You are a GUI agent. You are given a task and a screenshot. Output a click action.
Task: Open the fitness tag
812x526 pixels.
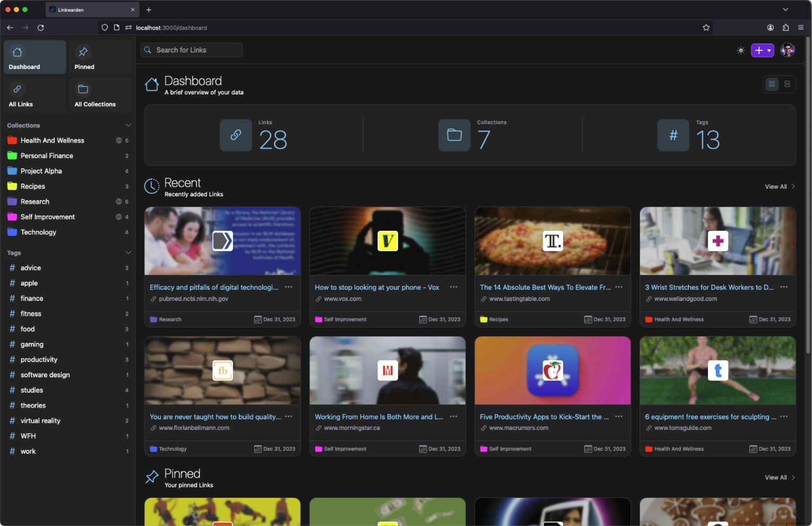[x=68, y=314]
